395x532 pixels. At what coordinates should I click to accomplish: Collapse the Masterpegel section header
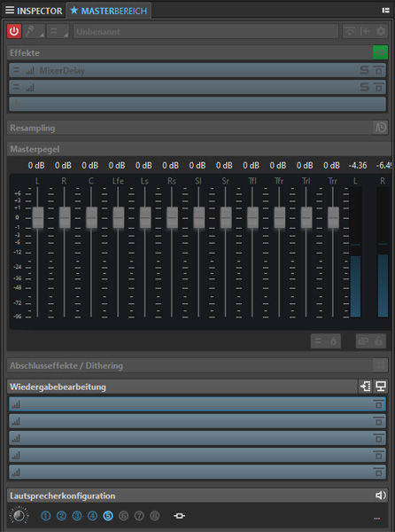pyautogui.click(x=198, y=149)
